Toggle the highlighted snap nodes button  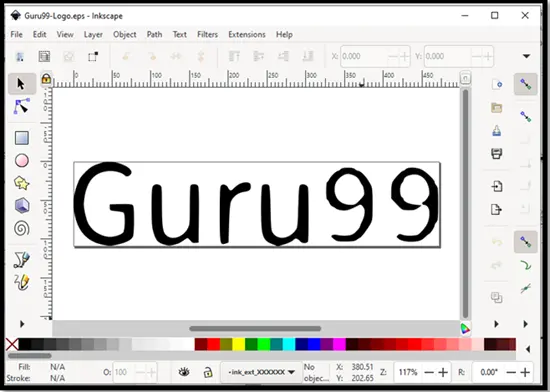tap(526, 242)
